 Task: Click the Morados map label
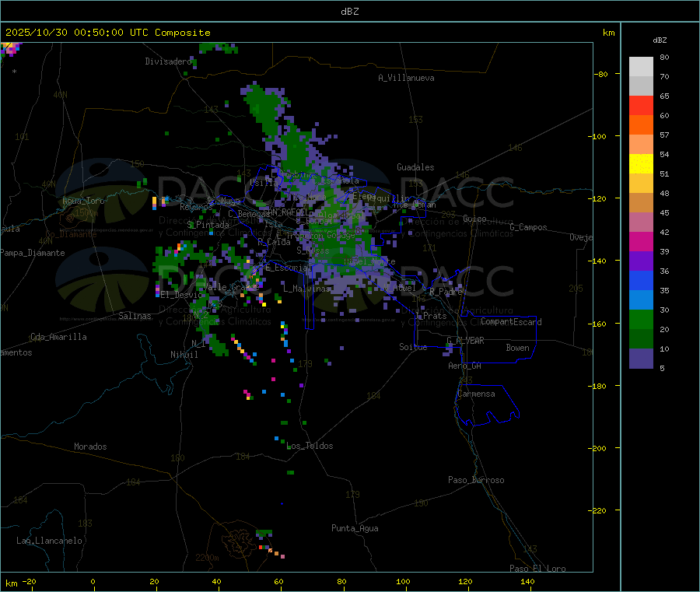91,447
